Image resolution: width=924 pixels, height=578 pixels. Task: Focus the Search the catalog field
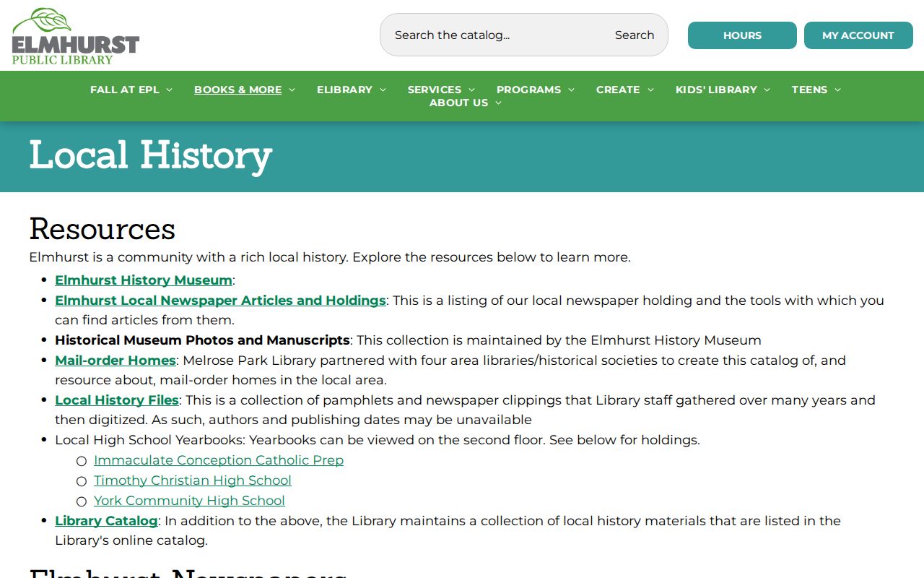coord(498,35)
